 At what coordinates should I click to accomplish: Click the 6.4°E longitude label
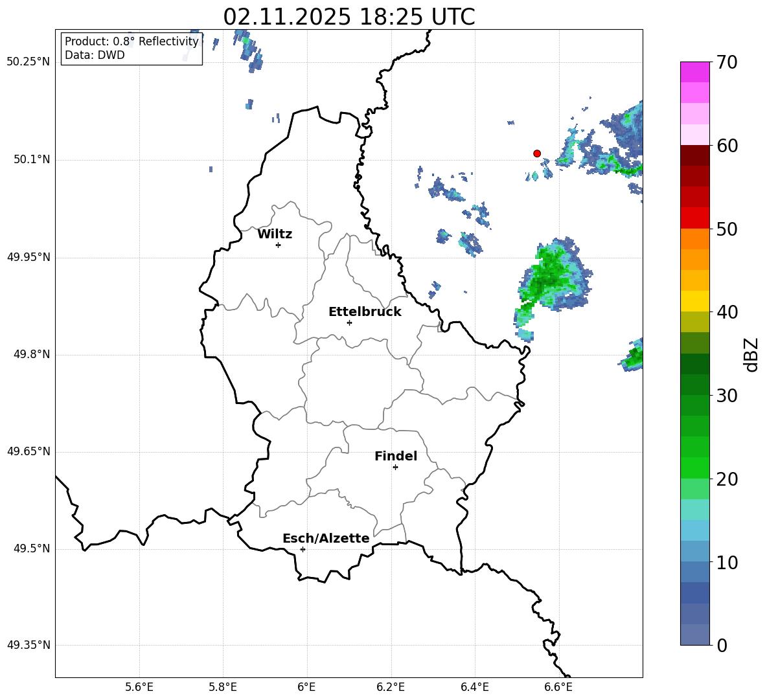(474, 687)
